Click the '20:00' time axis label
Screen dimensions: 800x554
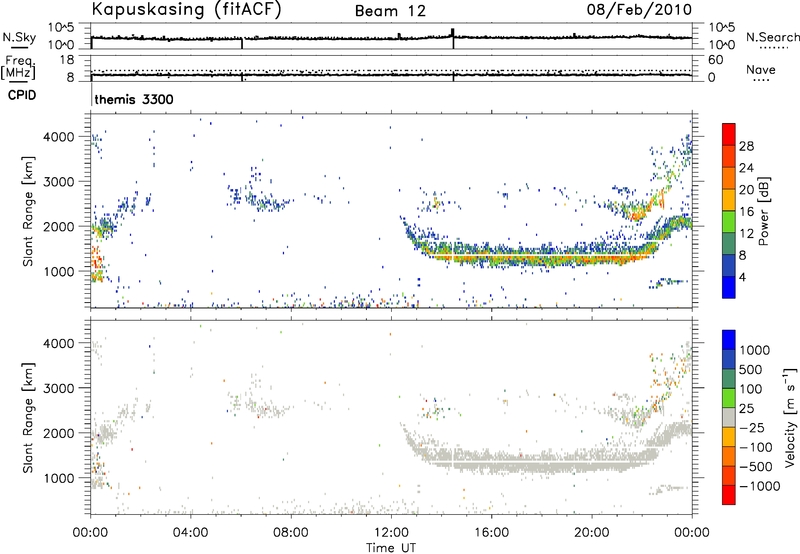(x=591, y=533)
